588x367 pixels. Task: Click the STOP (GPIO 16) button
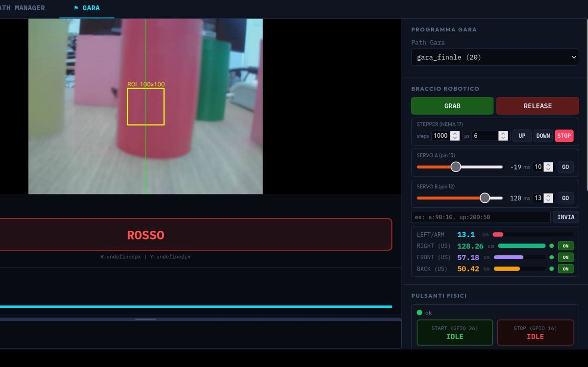pos(535,333)
